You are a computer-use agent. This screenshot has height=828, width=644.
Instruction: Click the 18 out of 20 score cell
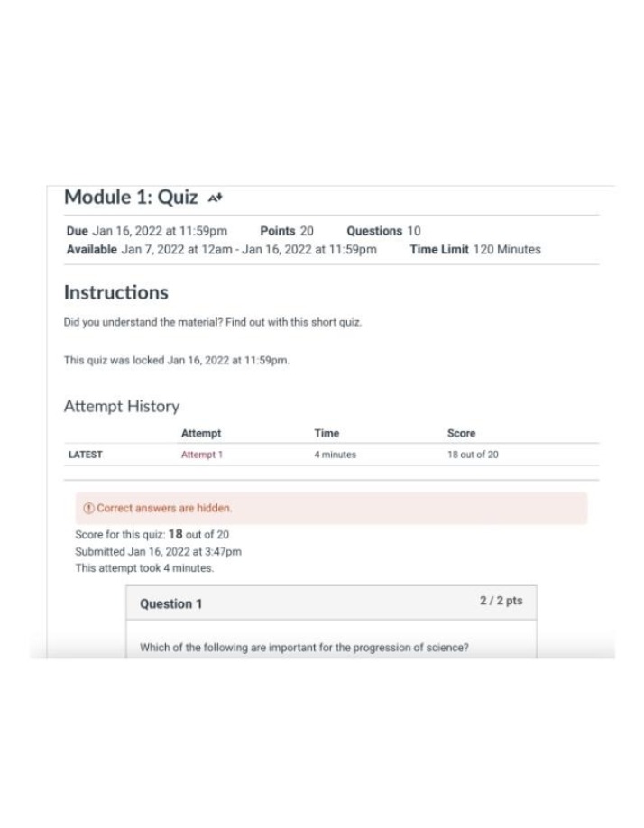473,455
